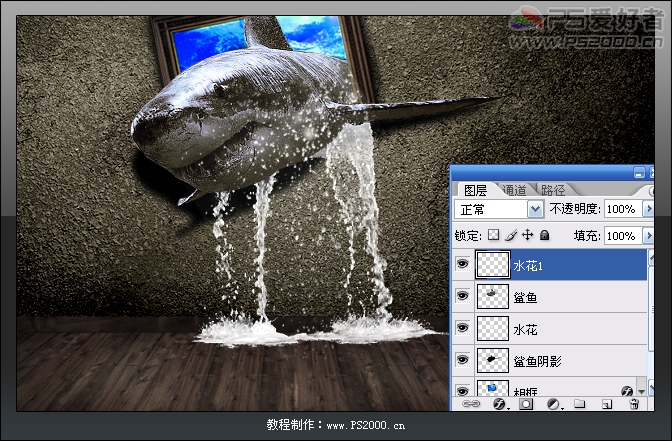The image size is (672, 441).
Task: Open the 填充 fill slider arrow
Action: (648, 236)
